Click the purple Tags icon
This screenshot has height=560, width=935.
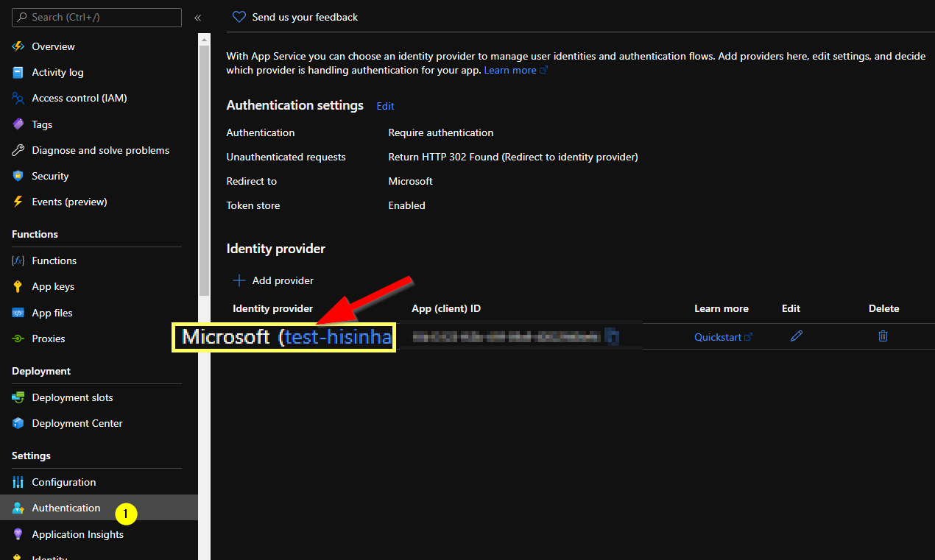(x=18, y=124)
